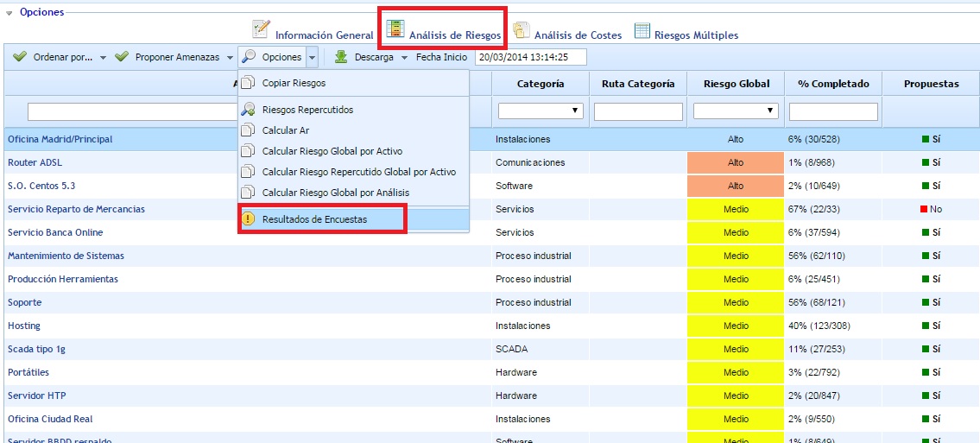Image resolution: width=980 pixels, height=443 pixels.
Task: Click the green Descarga download icon
Action: tap(341, 57)
